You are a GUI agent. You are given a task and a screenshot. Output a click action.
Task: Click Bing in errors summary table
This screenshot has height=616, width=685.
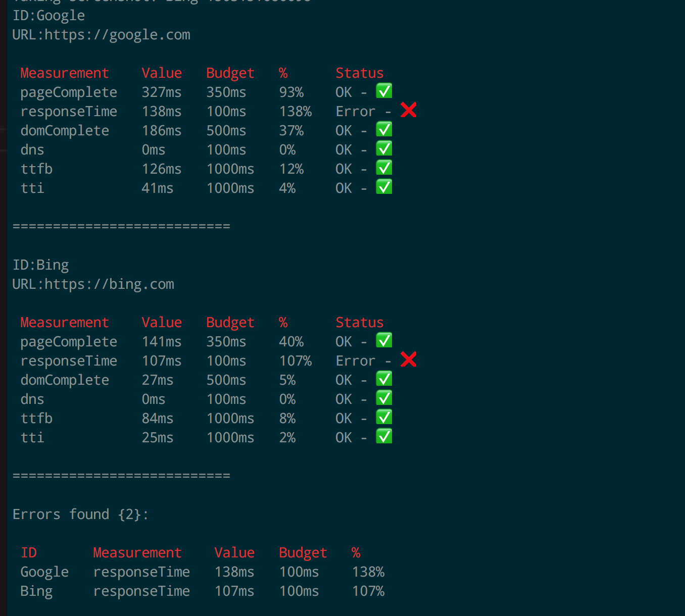36,592
